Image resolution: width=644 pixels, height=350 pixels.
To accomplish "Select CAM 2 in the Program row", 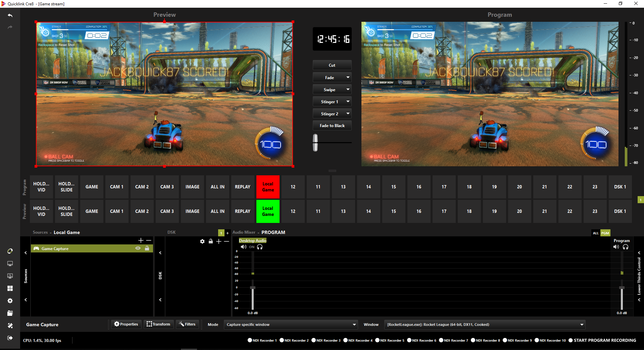I will pos(142,187).
